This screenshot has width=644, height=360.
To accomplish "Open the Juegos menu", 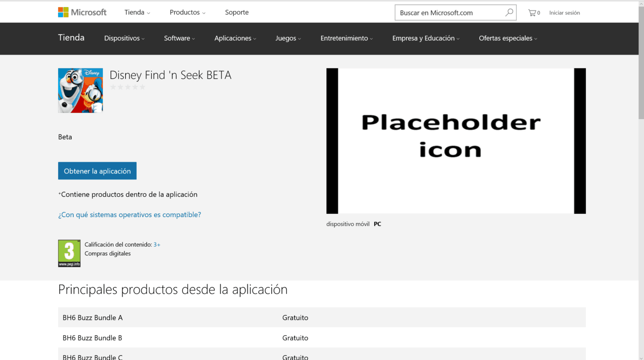I will click(288, 38).
